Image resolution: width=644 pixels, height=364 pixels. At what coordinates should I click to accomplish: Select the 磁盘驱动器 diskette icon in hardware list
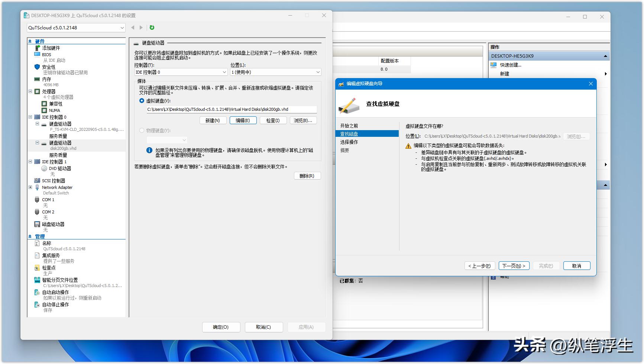pos(37,224)
